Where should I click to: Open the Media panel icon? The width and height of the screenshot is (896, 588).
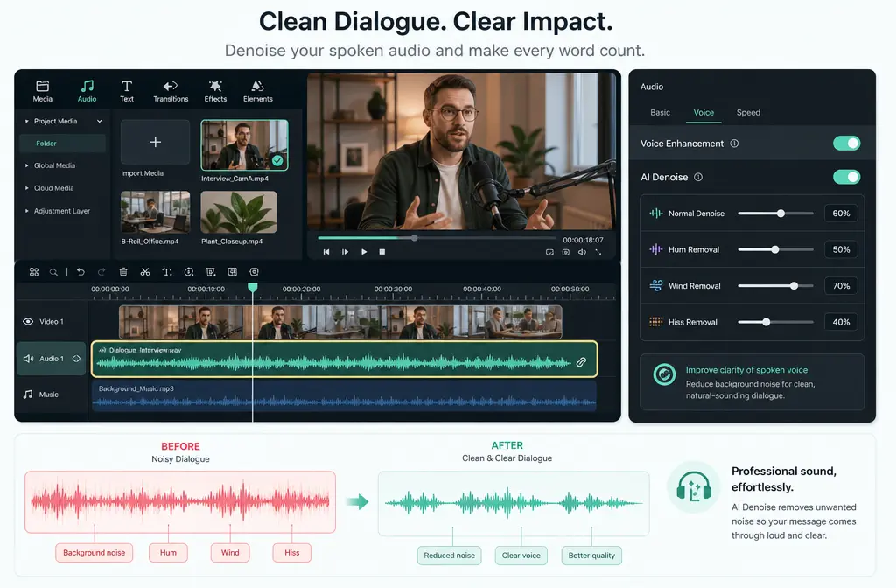tap(42, 86)
